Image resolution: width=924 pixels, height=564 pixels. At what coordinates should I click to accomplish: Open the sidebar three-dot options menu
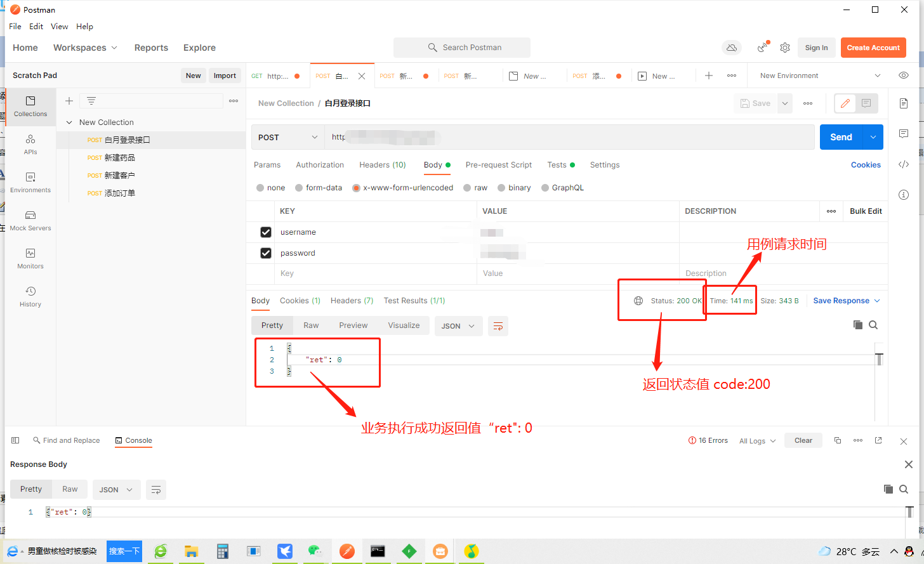234,101
